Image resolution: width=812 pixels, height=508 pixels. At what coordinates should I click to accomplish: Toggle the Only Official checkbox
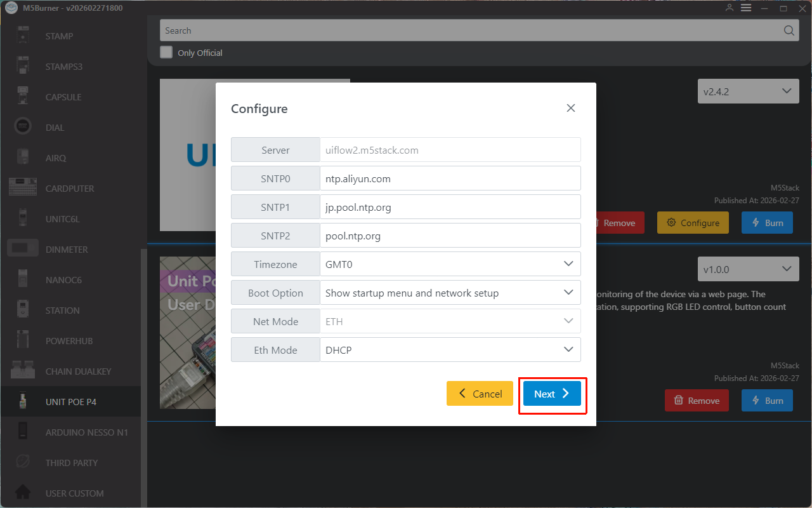coord(166,52)
